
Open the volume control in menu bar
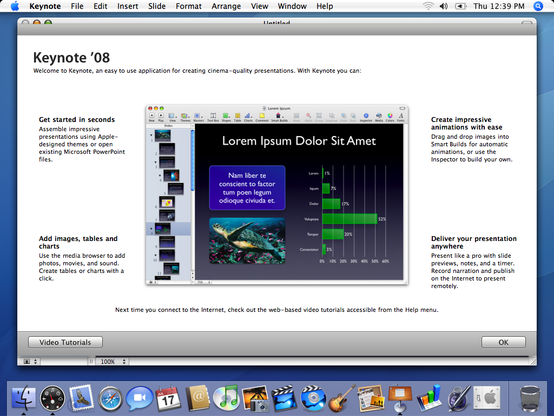click(x=444, y=6)
